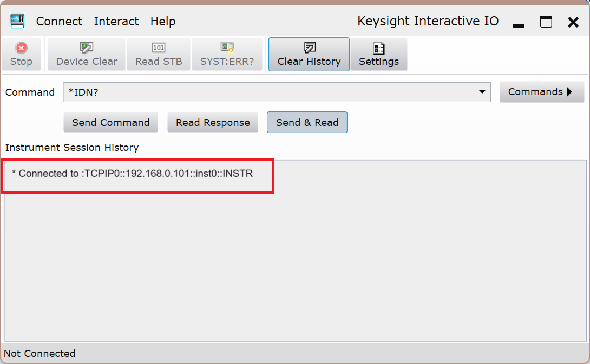Expand the Command history dropdown arrow
This screenshot has width=590, height=364.
(482, 92)
